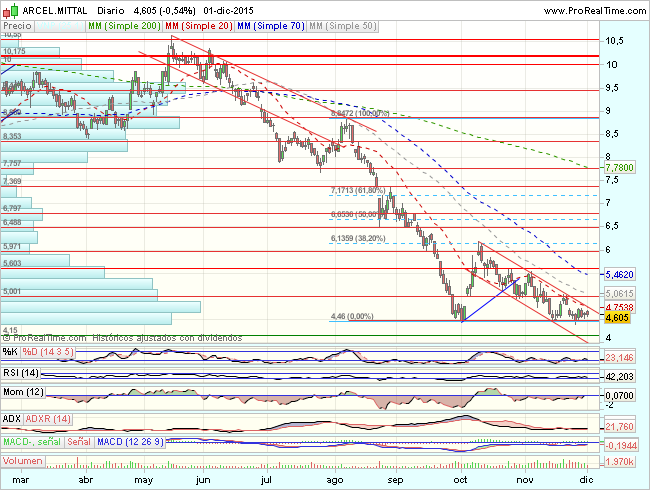Click the -0,1944 MACD value tag
650x490 pixels.
[621, 446]
